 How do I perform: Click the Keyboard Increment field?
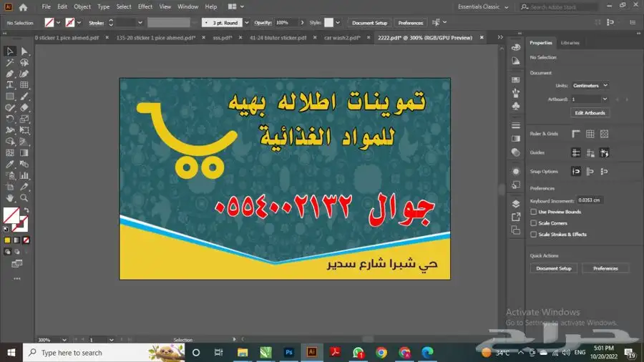pyautogui.click(x=590, y=200)
